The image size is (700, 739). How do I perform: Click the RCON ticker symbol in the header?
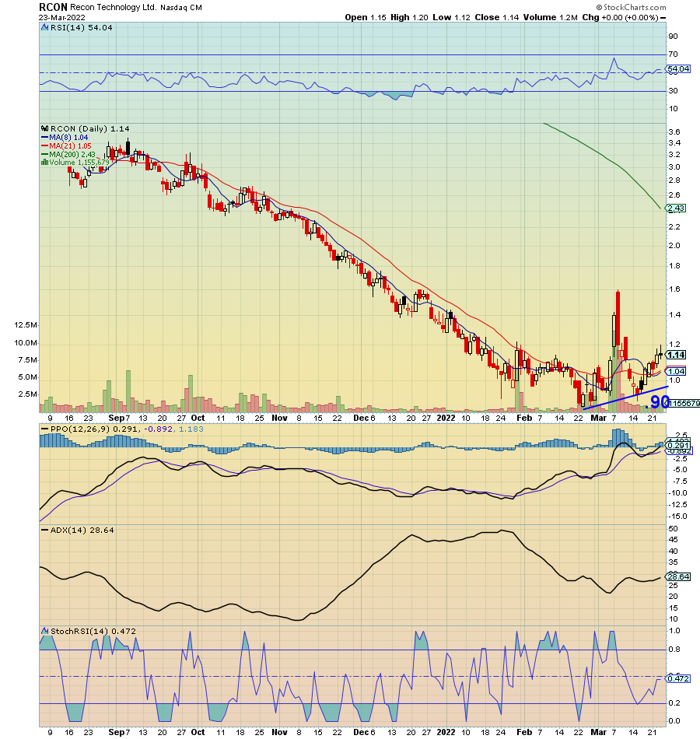(53, 7)
